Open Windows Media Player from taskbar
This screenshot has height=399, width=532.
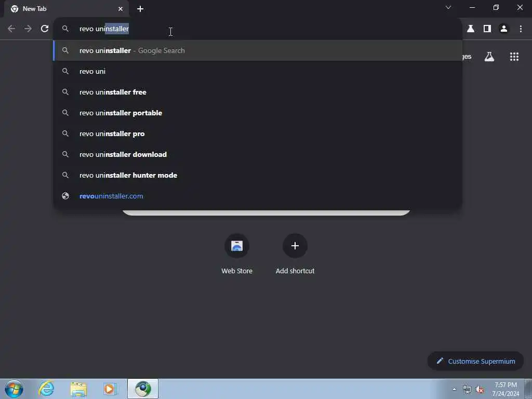110,389
